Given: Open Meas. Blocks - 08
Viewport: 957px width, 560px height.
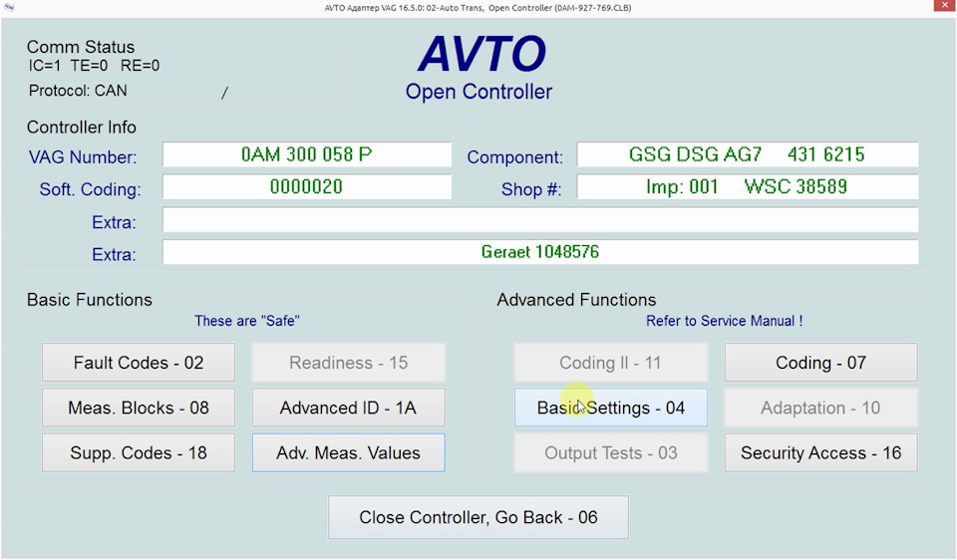Looking at the screenshot, I should [138, 408].
